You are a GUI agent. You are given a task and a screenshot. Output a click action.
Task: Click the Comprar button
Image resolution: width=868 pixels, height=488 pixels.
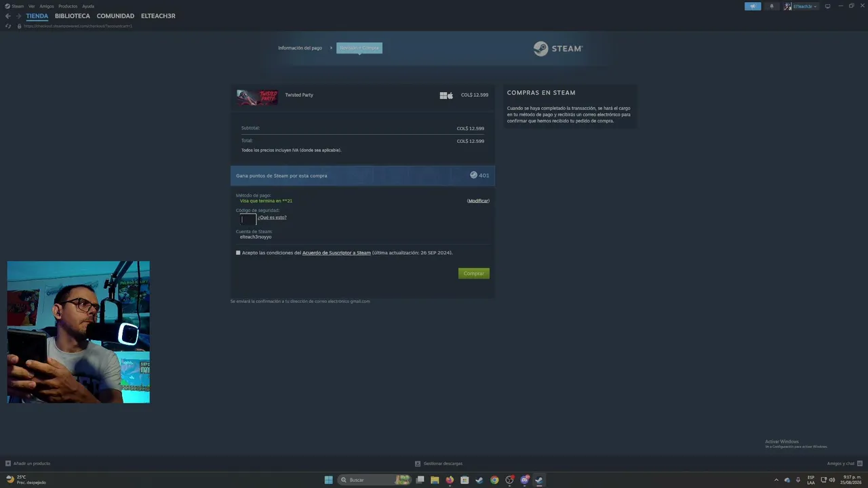pos(474,273)
